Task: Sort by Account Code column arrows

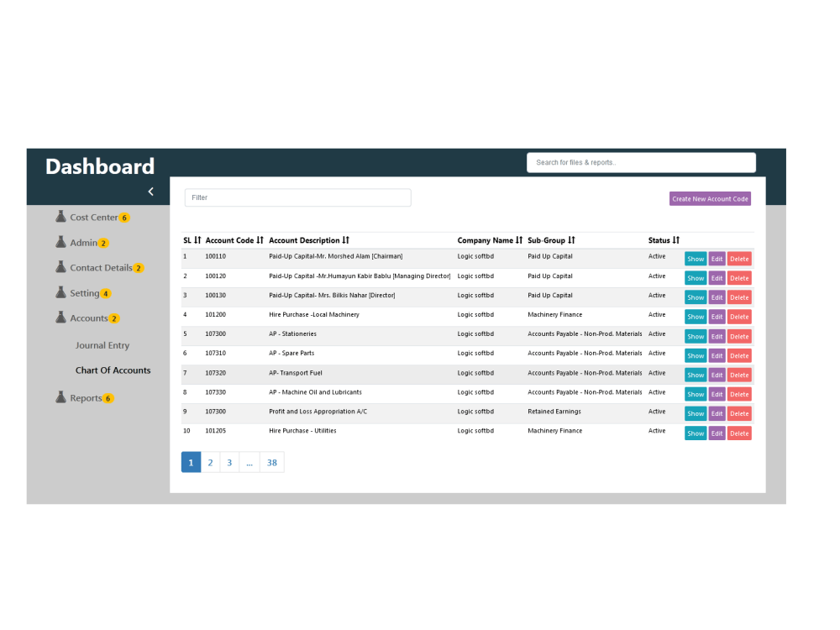Action: (x=260, y=240)
